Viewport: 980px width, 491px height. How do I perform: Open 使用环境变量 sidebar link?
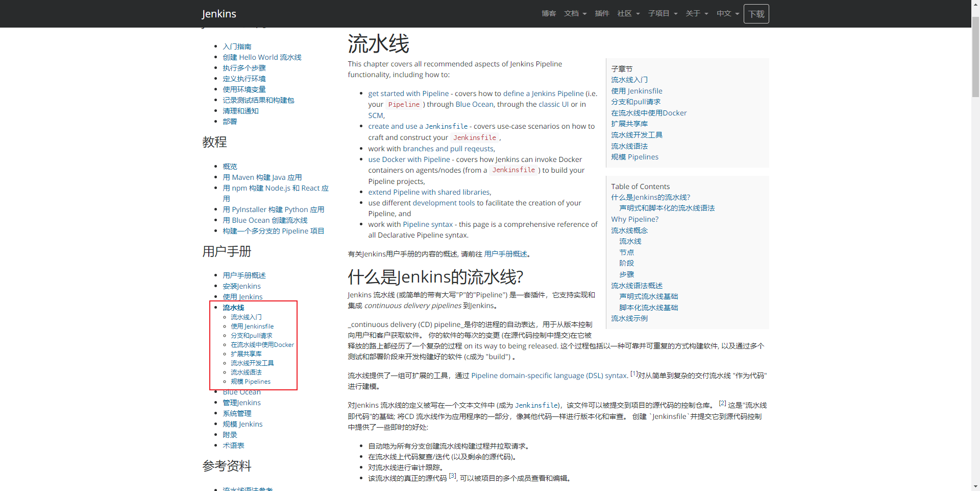pyautogui.click(x=244, y=89)
